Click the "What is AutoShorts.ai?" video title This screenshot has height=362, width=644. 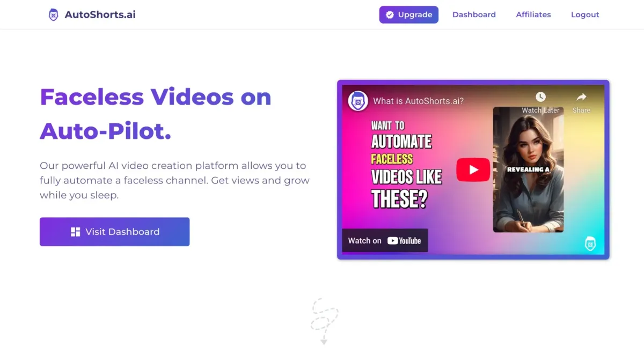(x=418, y=101)
